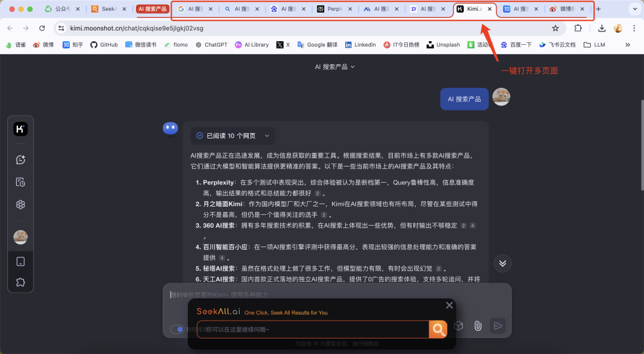Open browser downloads icon
This screenshot has width=644, height=354.
[602, 28]
